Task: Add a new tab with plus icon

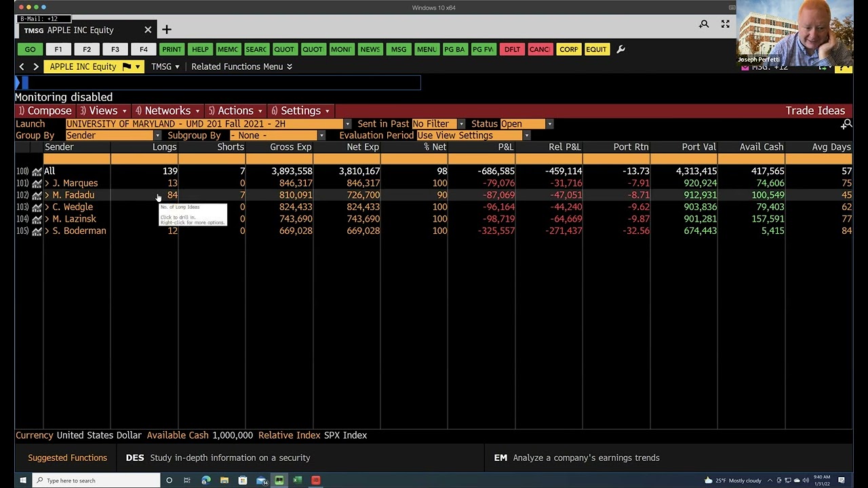Action: (x=166, y=30)
